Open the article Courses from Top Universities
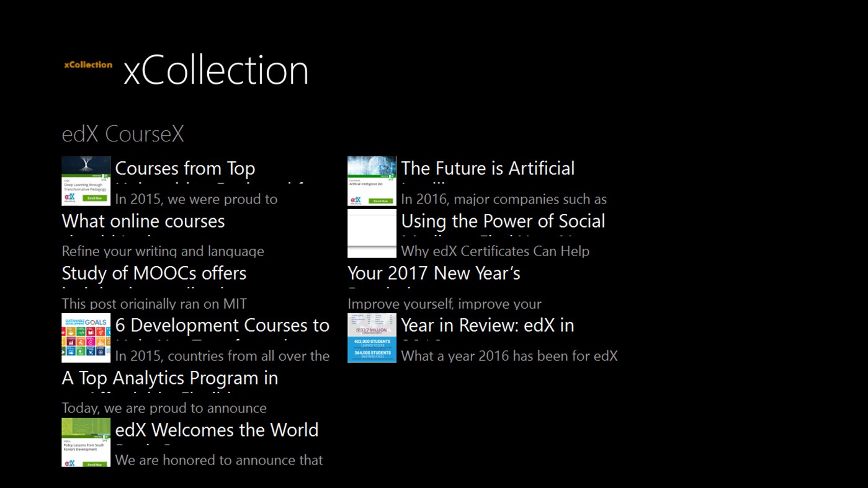Viewport: 868px width, 488px height. point(185,168)
